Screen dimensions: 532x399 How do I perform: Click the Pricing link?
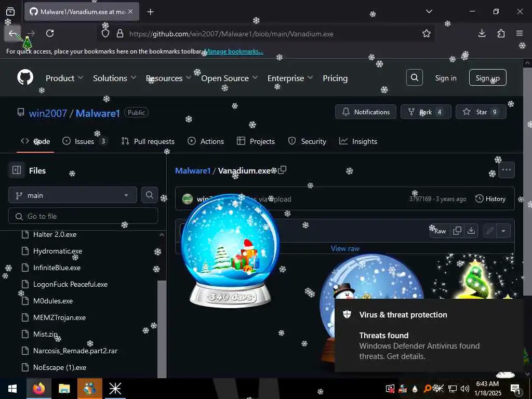[335, 78]
